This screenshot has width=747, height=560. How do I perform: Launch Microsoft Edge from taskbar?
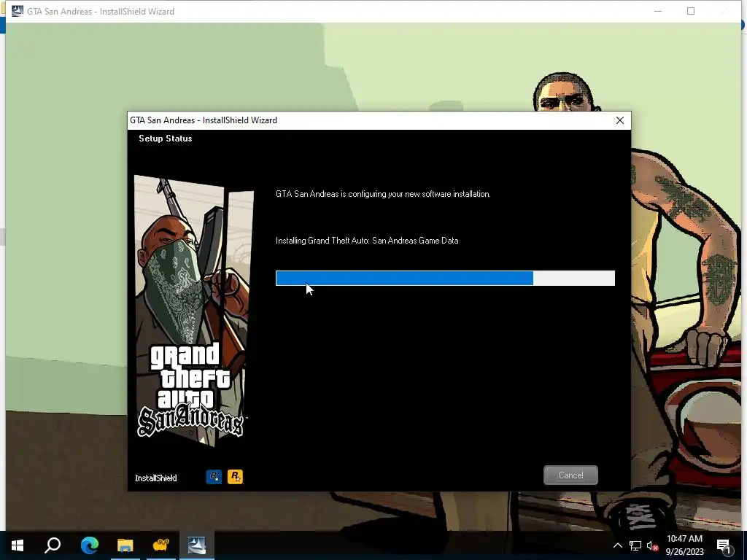coord(89,545)
